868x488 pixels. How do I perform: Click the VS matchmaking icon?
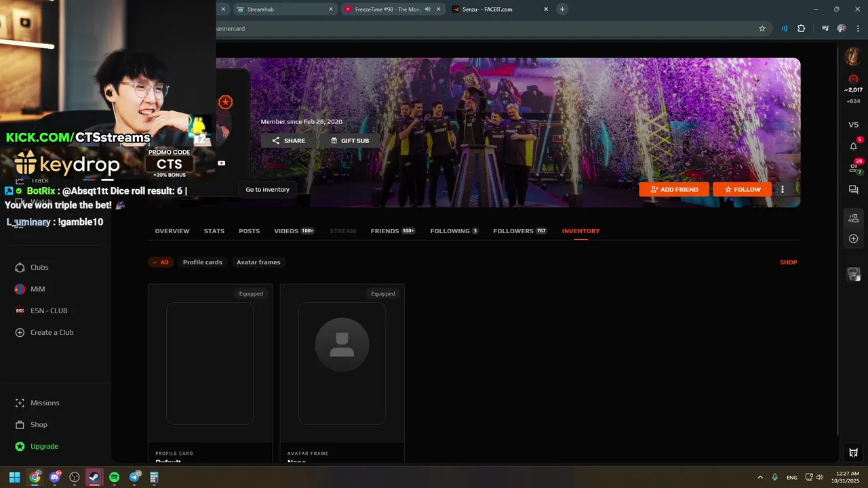pos(854,125)
